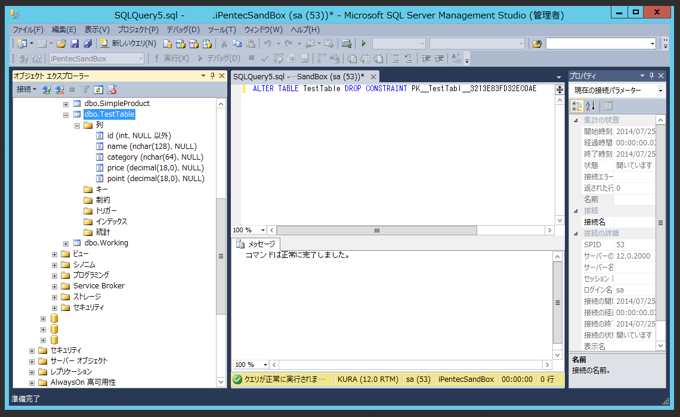Screen dimensions: 680x417
Task: Click the Save All toolbar icon
Action: point(88,43)
